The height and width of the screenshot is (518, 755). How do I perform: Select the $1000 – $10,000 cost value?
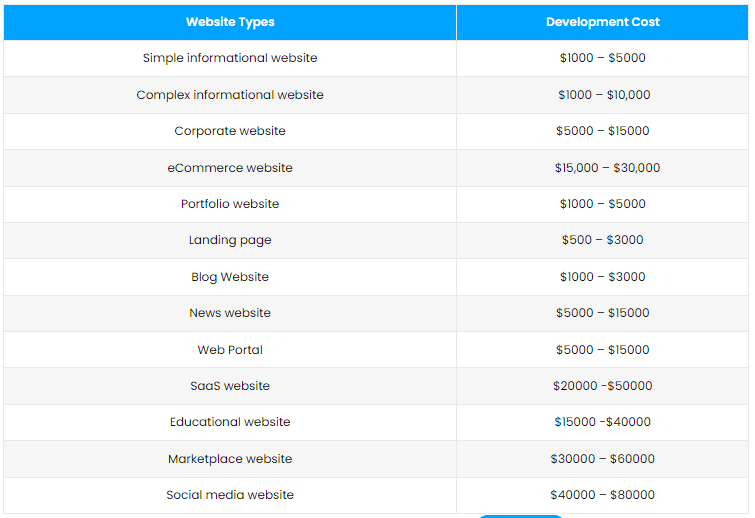pos(604,95)
